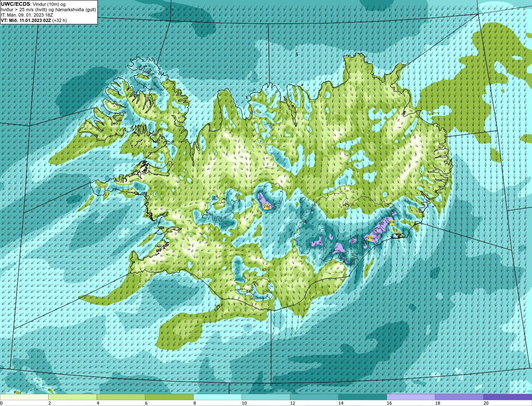532x406 pixels.
Task: Click the 14–16 m/s dark teal legend swatch
Action: coord(362,397)
